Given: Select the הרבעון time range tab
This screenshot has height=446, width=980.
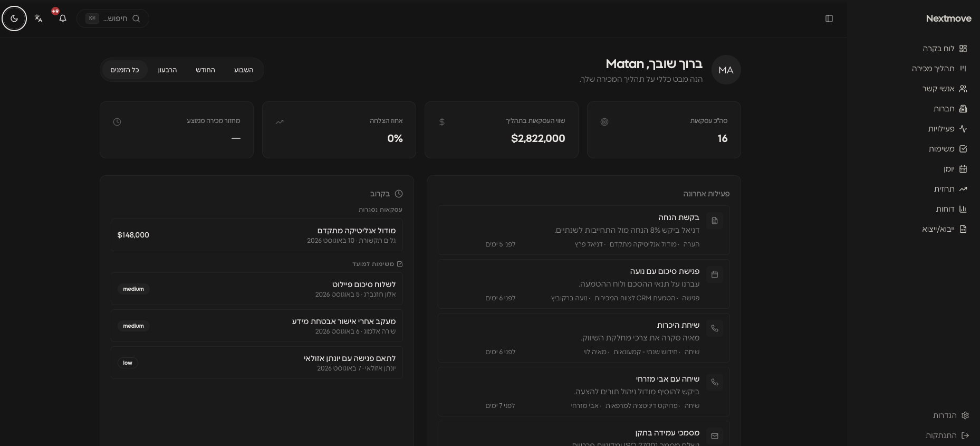Looking at the screenshot, I should point(167,70).
